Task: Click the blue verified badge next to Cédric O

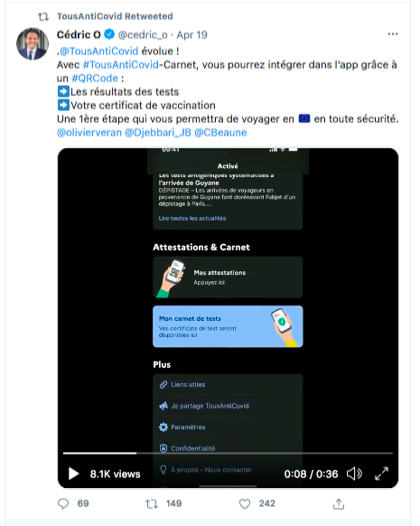Action: click(x=109, y=34)
